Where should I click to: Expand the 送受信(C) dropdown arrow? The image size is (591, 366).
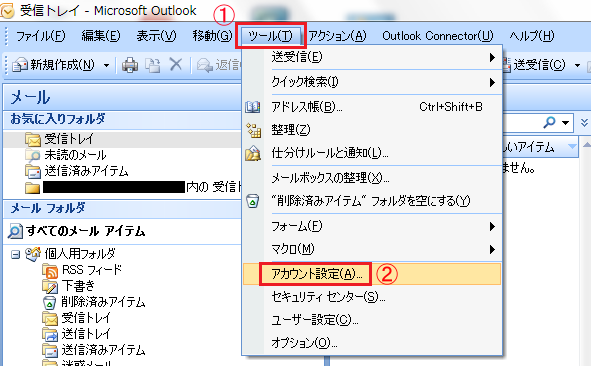(577, 65)
